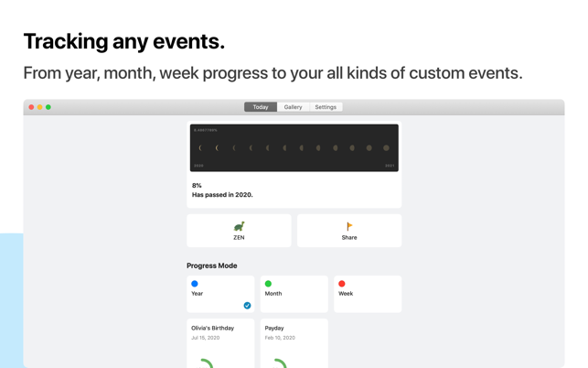
Task: Click the first crescent moon icon
Action: pyautogui.click(x=200, y=147)
